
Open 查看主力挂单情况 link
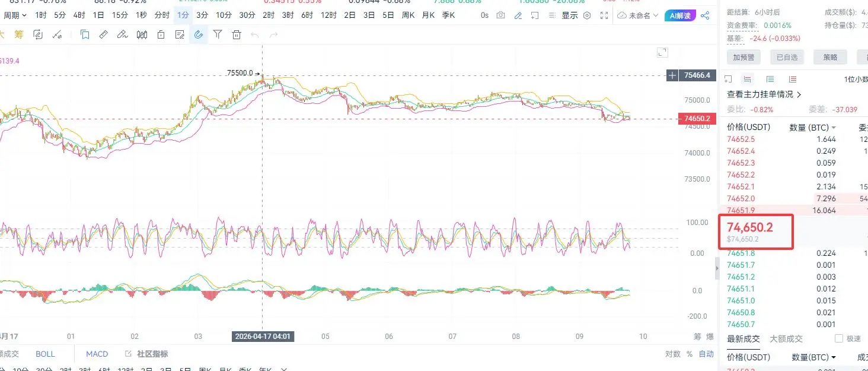[764, 94]
